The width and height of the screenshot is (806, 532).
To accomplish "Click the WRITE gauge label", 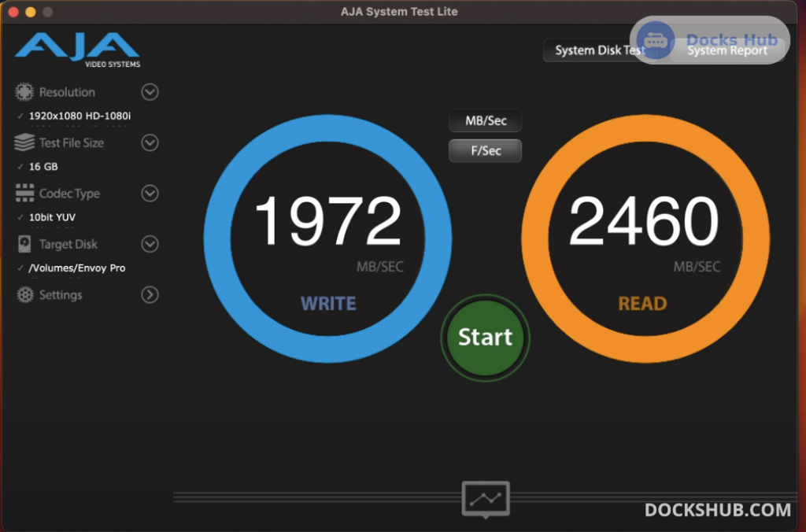I will [x=328, y=303].
